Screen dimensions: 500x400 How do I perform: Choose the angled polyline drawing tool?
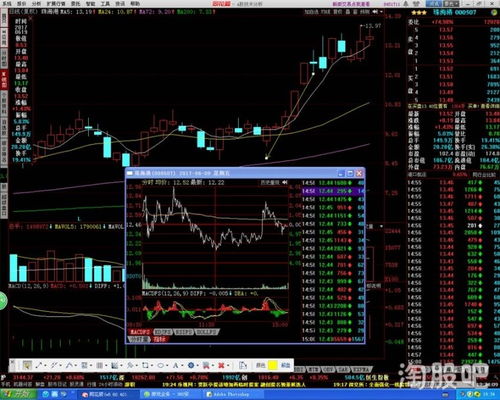pyautogui.click(x=69, y=365)
